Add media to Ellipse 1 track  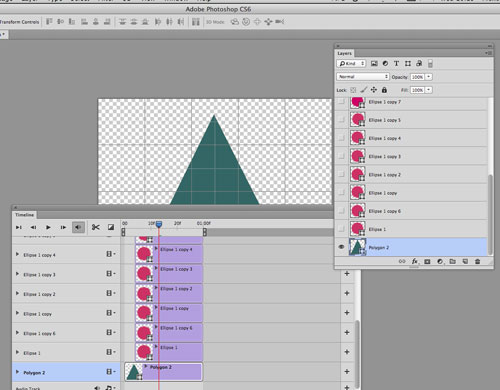tap(347, 352)
